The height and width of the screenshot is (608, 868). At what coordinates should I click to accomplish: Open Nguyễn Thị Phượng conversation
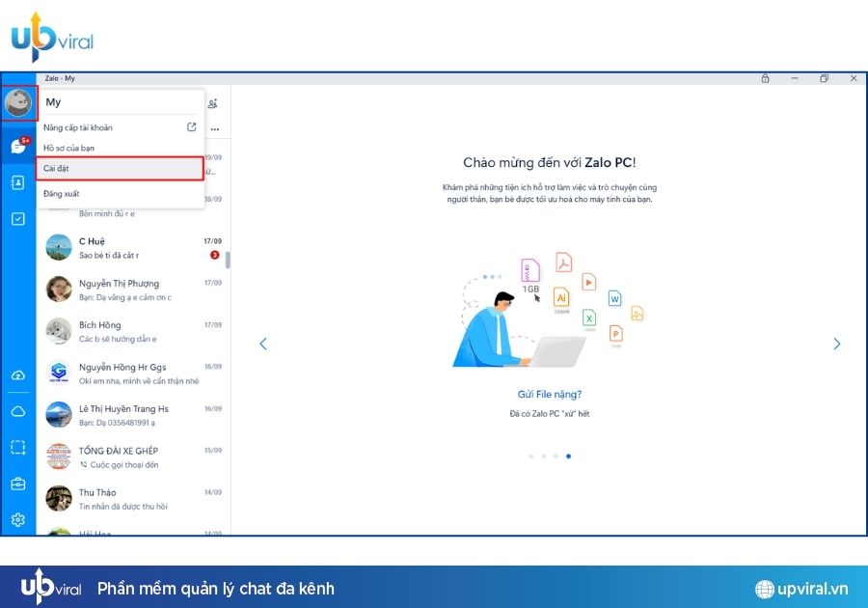[x=133, y=290]
